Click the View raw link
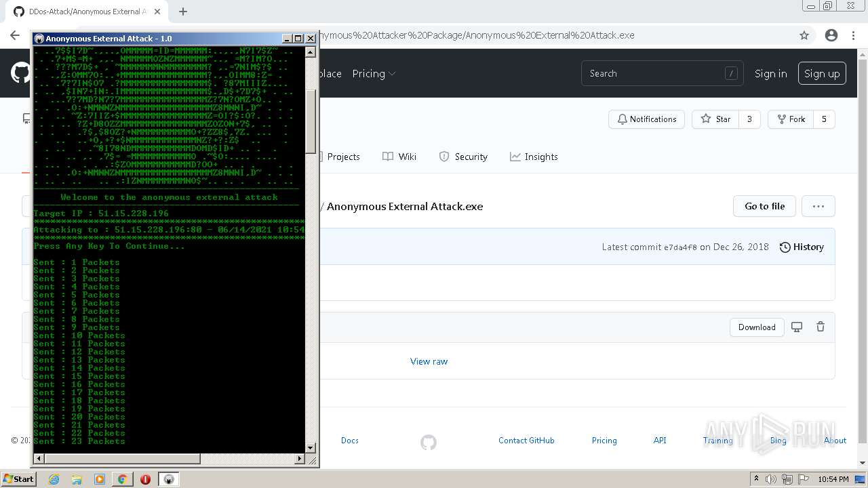Screen dimensions: 868x488 point(429,361)
